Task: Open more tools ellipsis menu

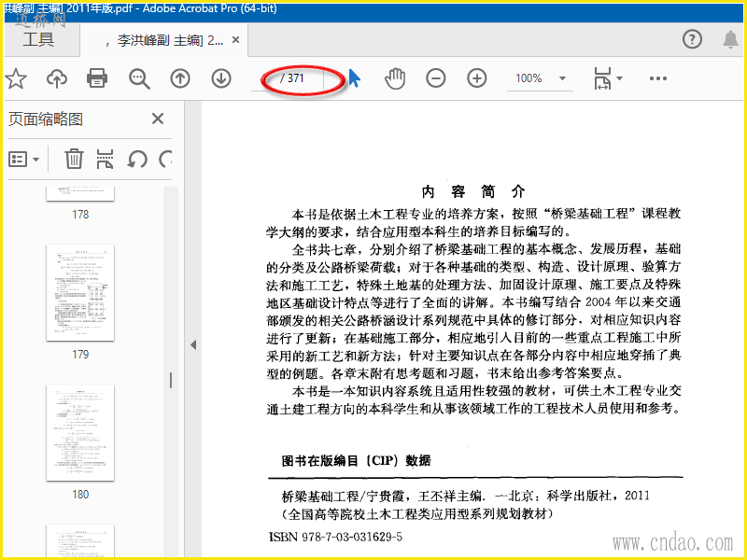Action: pos(658,78)
